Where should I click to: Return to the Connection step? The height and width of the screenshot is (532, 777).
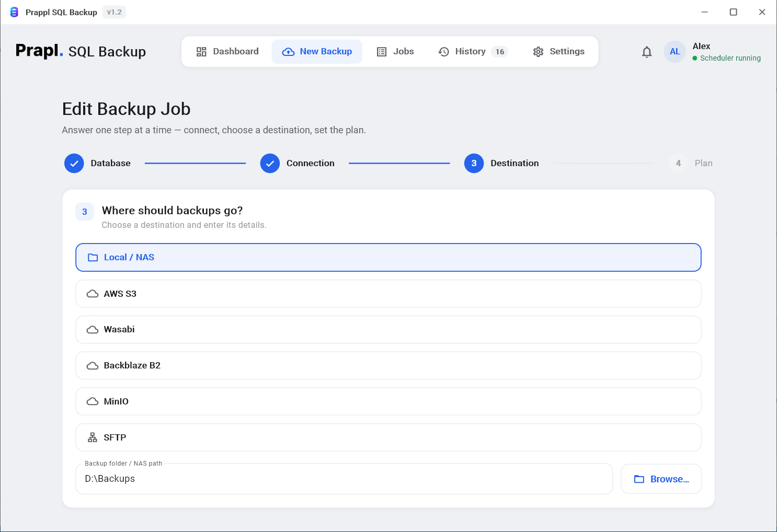click(298, 164)
